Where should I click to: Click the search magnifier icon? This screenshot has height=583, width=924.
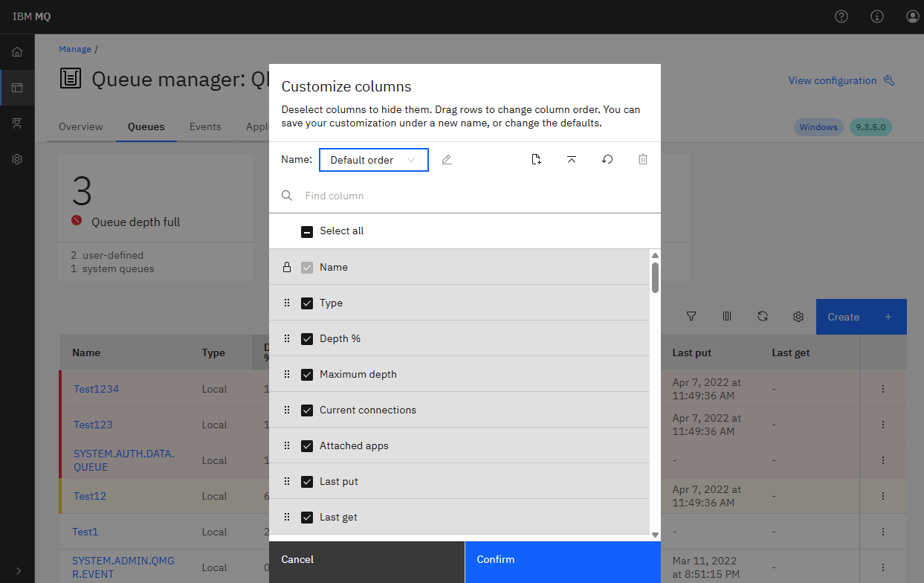pos(287,196)
